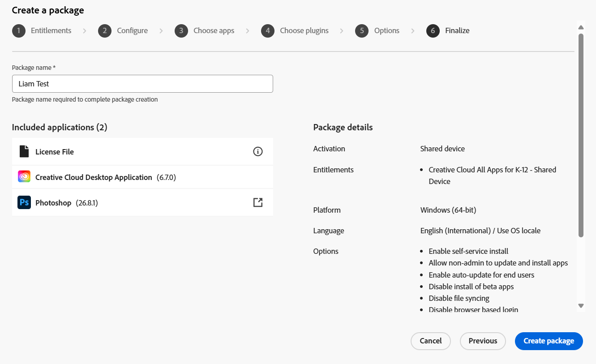Image resolution: width=596 pixels, height=364 pixels.
Task: Cancel package creation
Action: 431,341
